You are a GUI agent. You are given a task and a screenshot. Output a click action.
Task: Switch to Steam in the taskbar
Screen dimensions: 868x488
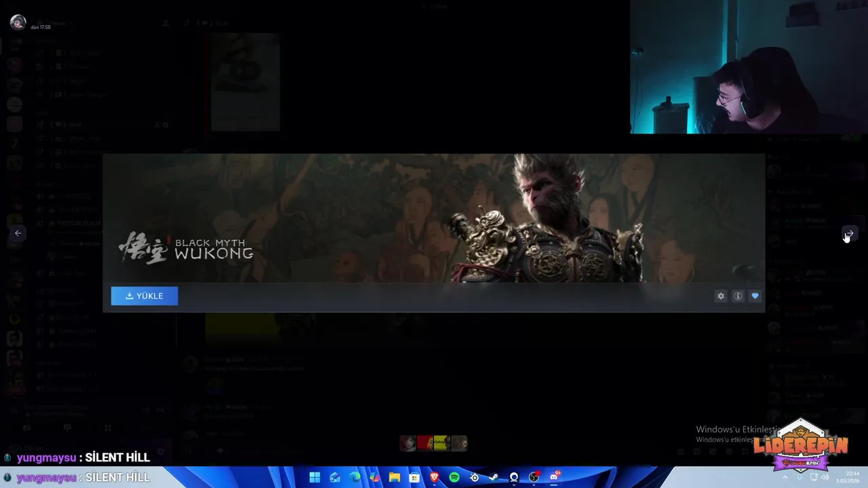click(494, 477)
